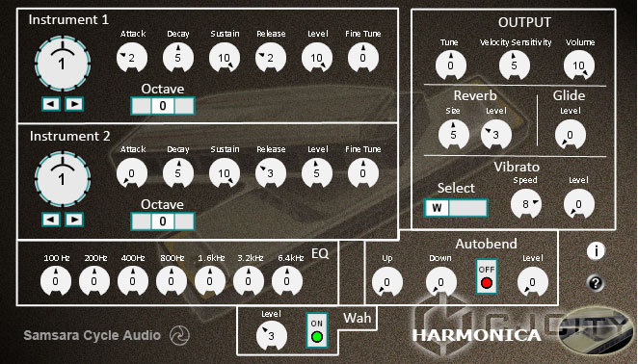This screenshot has width=638, height=364.
Task: Click the Wah section label
Action: click(x=357, y=318)
